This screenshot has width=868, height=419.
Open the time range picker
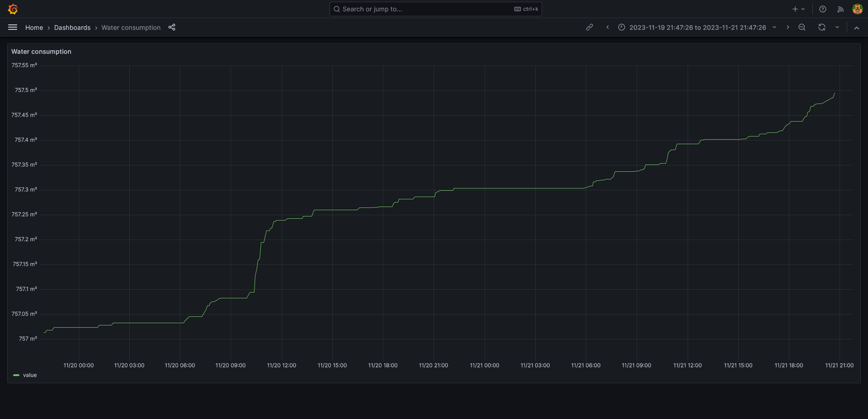(697, 28)
